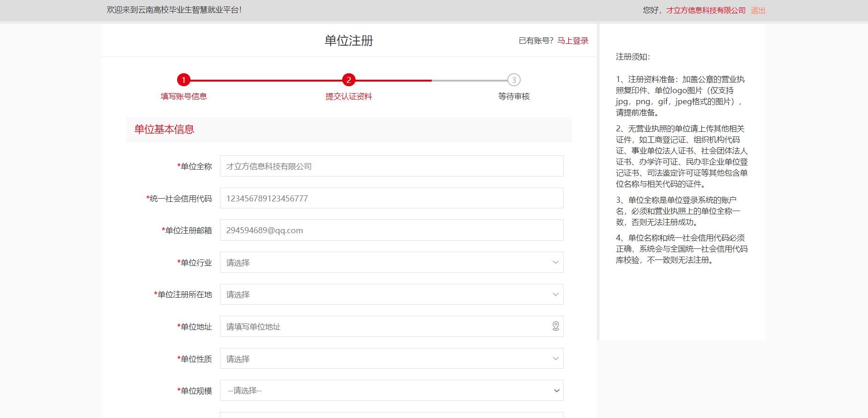Open the 才立方信息科技有限公司 account link

706,10
